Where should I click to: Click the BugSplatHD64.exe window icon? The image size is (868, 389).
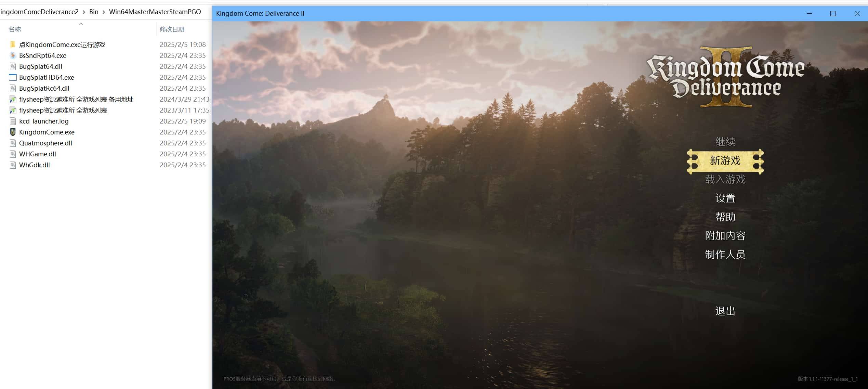coord(13,77)
